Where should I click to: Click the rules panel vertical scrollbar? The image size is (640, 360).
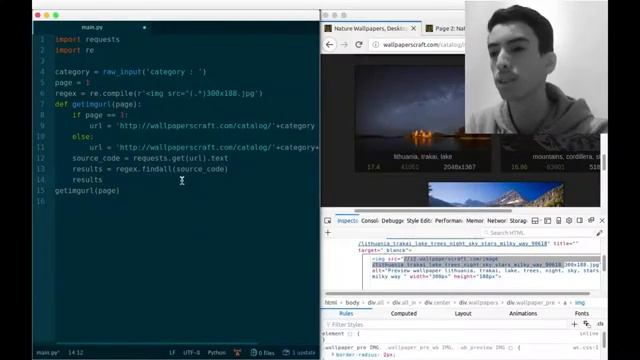(604, 340)
